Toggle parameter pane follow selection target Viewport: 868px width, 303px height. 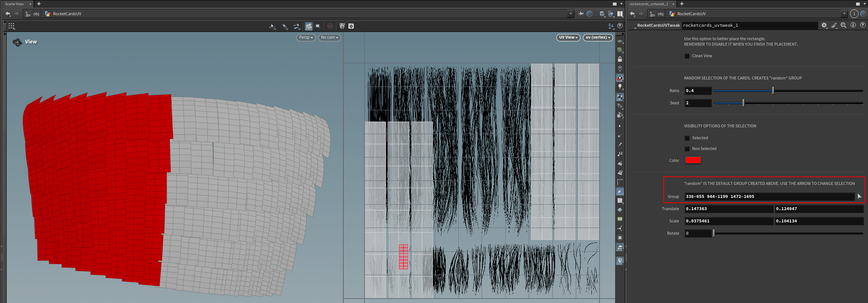pos(863,14)
